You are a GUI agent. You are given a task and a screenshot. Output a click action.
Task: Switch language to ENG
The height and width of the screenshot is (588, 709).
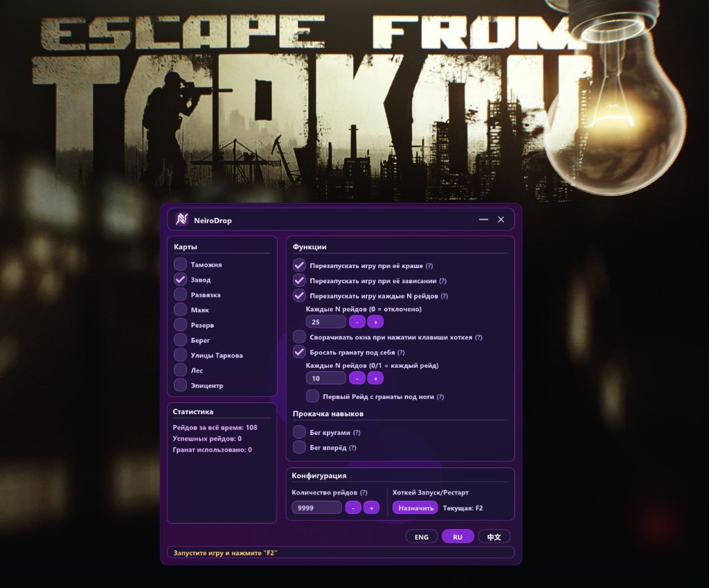point(422,537)
